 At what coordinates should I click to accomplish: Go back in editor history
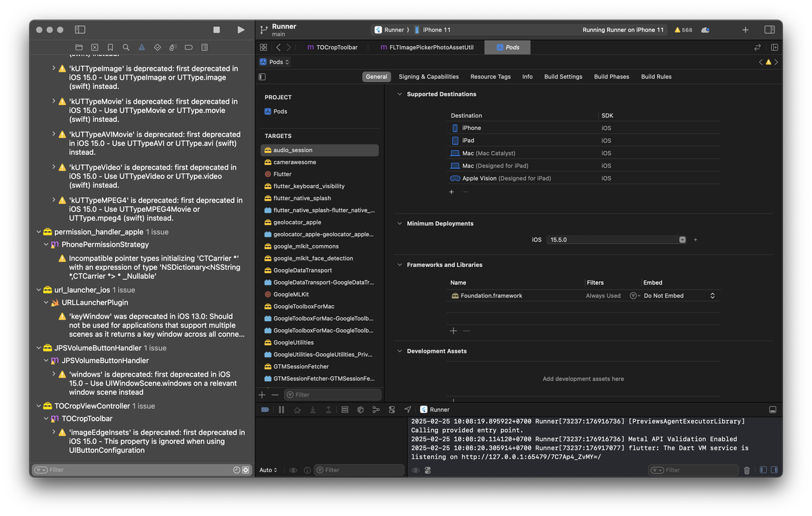pyautogui.click(x=278, y=47)
